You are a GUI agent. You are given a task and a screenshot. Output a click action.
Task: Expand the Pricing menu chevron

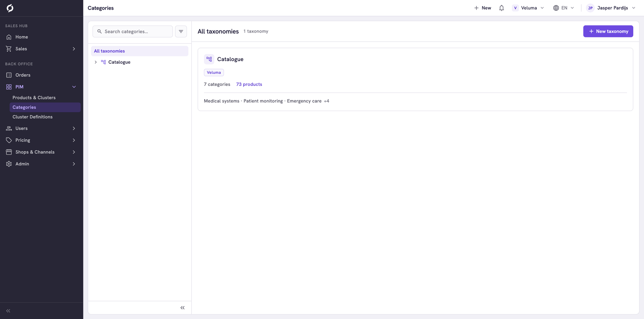74,140
